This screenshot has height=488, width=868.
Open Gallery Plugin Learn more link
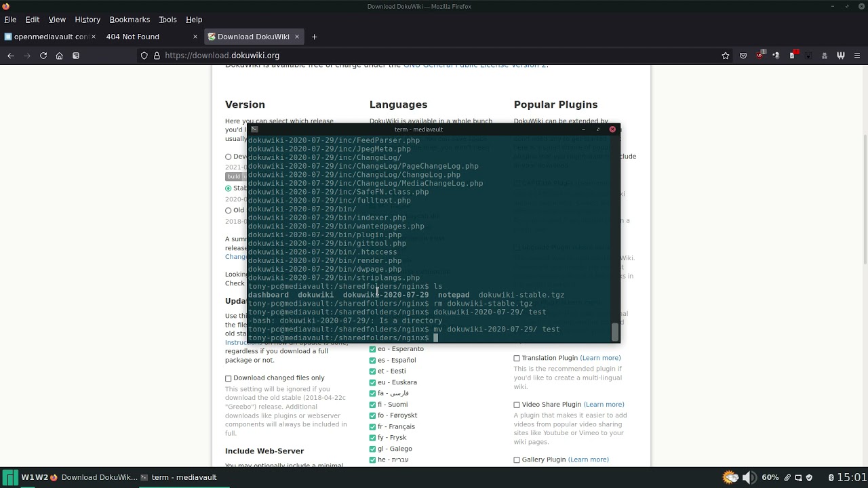click(x=588, y=460)
